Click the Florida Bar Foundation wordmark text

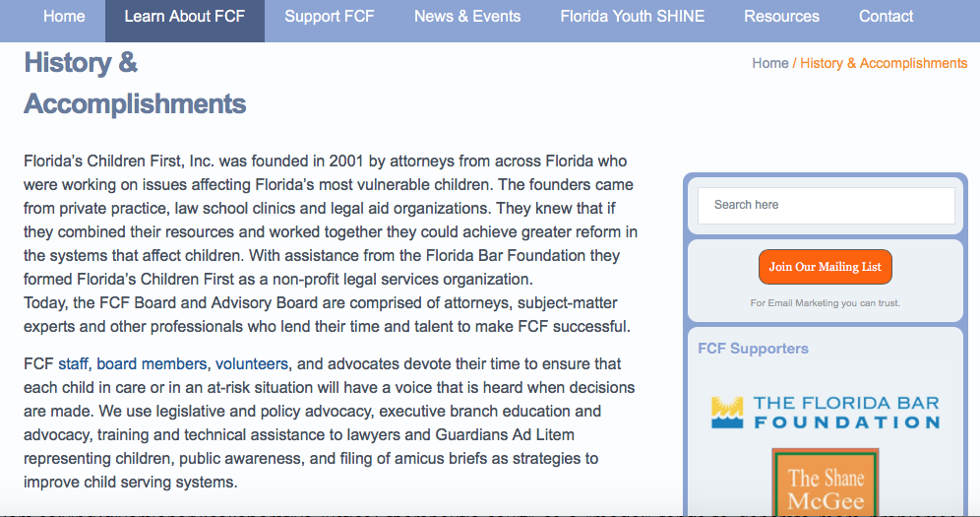pos(846,413)
